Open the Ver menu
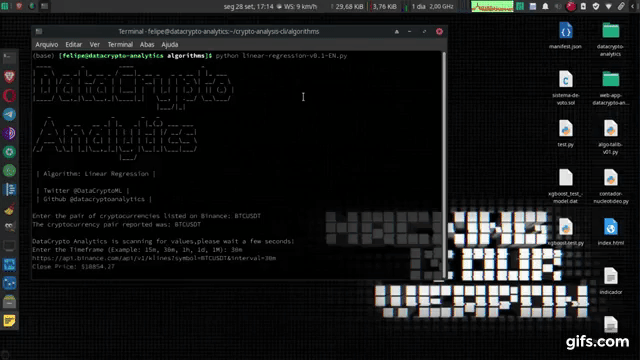 click(95, 44)
